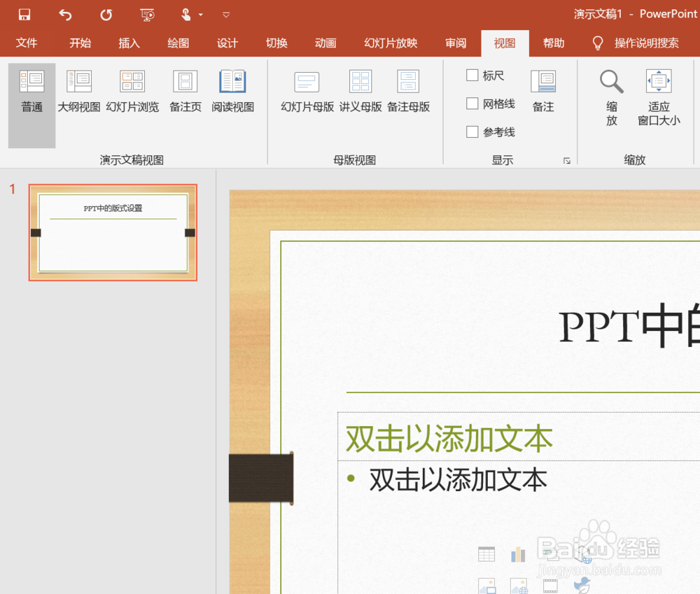Open the 文件 menu
Image resolution: width=700 pixels, height=594 pixels.
point(27,43)
